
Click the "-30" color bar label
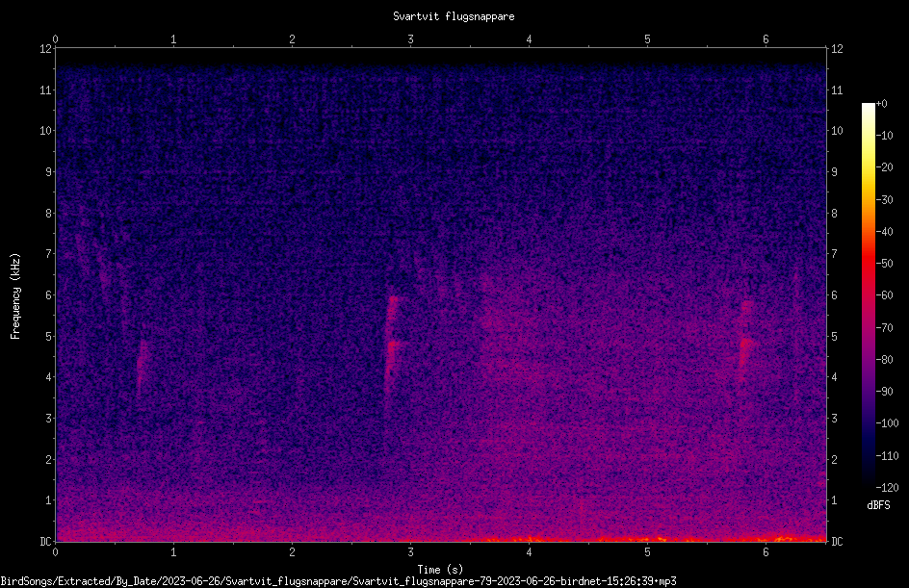tap(884, 200)
